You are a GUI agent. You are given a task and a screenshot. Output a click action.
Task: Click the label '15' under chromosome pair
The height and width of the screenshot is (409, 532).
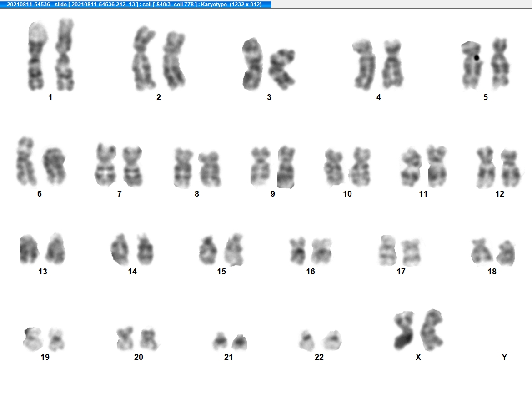pos(221,272)
